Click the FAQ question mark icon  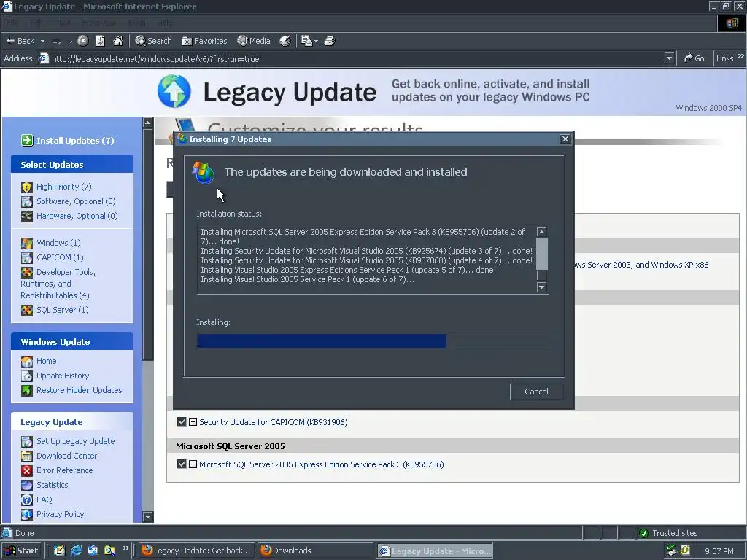pyautogui.click(x=27, y=500)
